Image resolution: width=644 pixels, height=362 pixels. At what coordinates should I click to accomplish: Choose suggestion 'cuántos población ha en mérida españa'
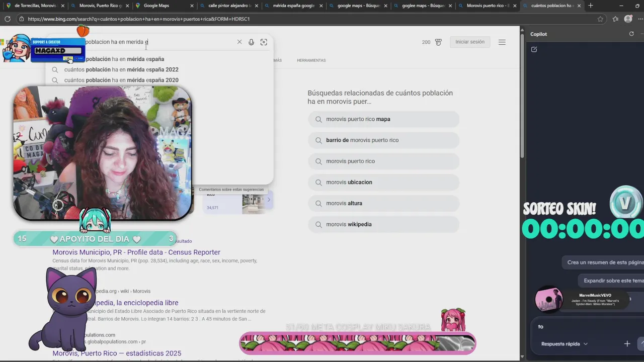point(159,59)
